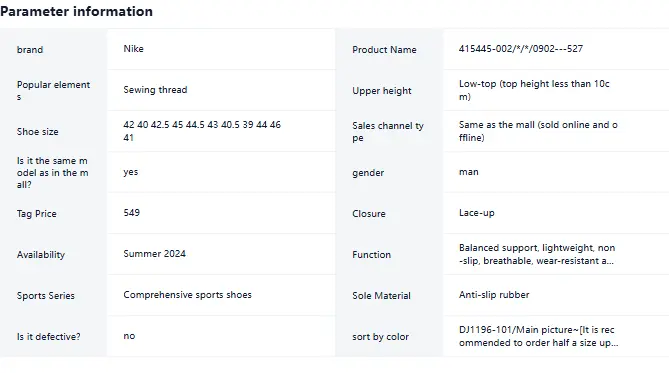This screenshot has height=373, width=669.
Task: Click the same model as mall label
Action: (52, 172)
